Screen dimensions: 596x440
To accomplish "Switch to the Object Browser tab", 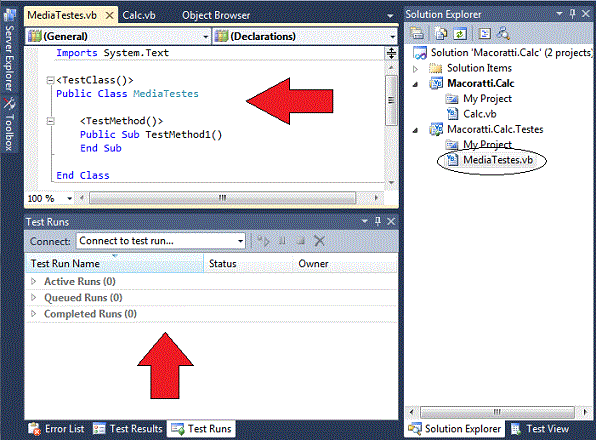I will [x=216, y=16].
